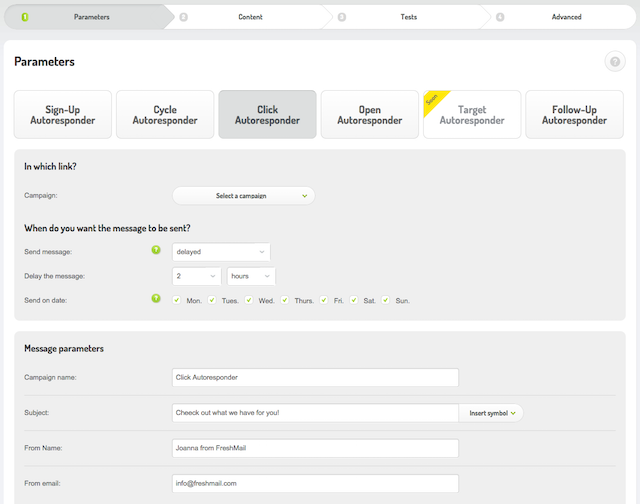Select Open Autoresponder type
The height and width of the screenshot is (504, 640).
click(x=370, y=115)
